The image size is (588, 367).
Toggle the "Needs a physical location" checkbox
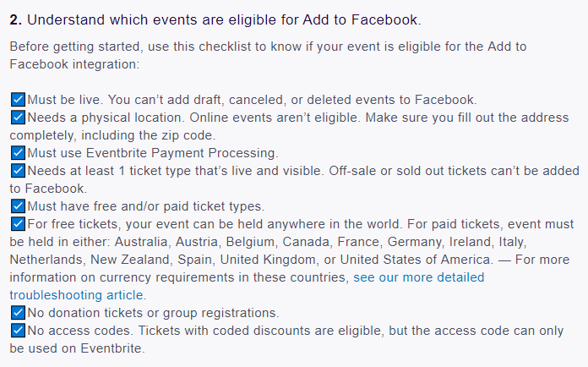(x=18, y=118)
